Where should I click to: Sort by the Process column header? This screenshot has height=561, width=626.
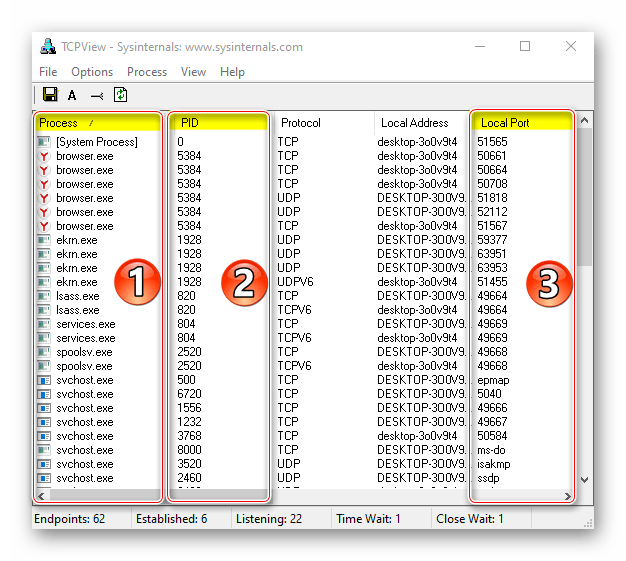click(98, 123)
